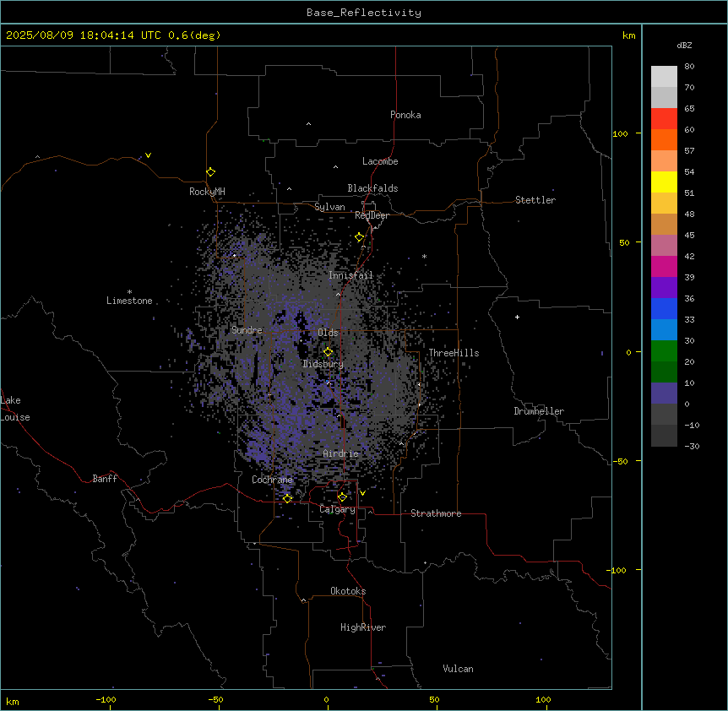Click the -50 tick label on the vertical axis
The image size is (728, 711).
(619, 461)
